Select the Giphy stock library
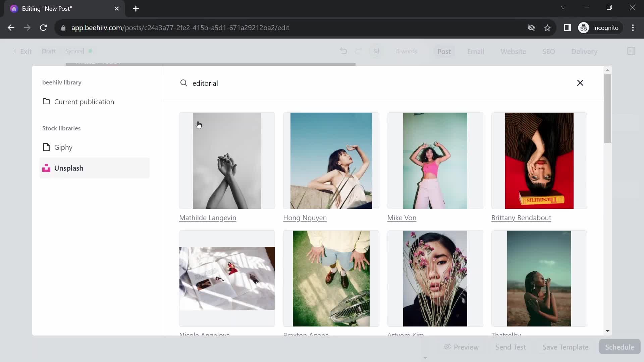The width and height of the screenshot is (644, 362). [x=94, y=147]
